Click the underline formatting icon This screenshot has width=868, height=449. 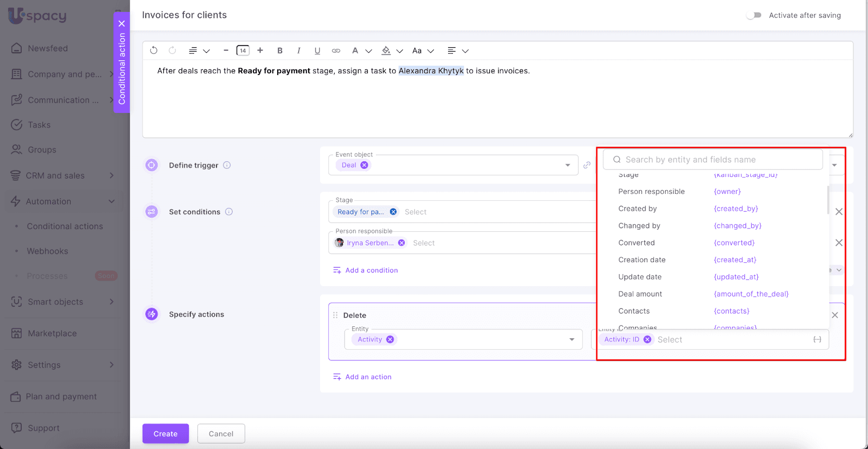317,50
